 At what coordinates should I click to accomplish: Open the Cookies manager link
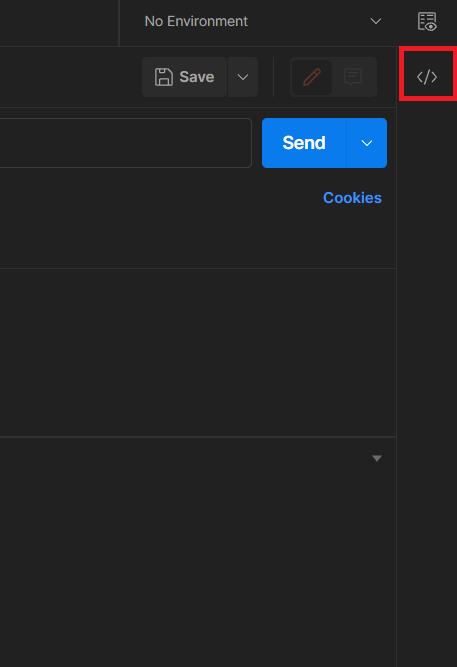[352, 198]
